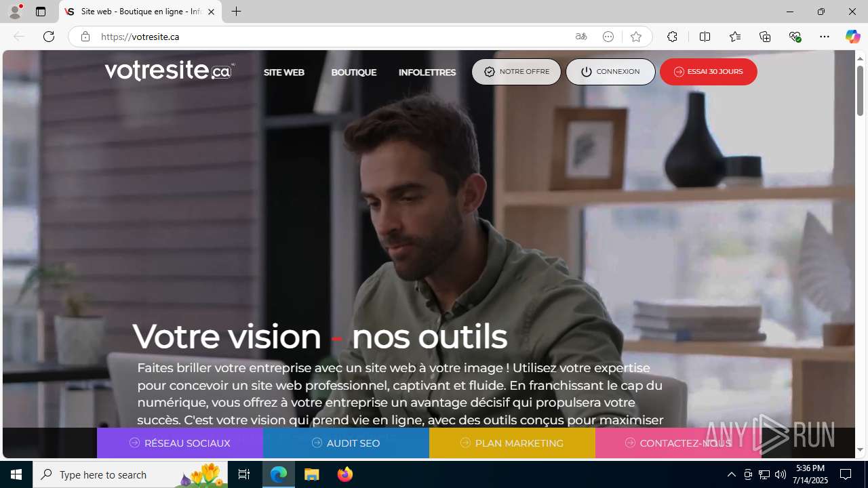View site information lock icon

pos(85,37)
